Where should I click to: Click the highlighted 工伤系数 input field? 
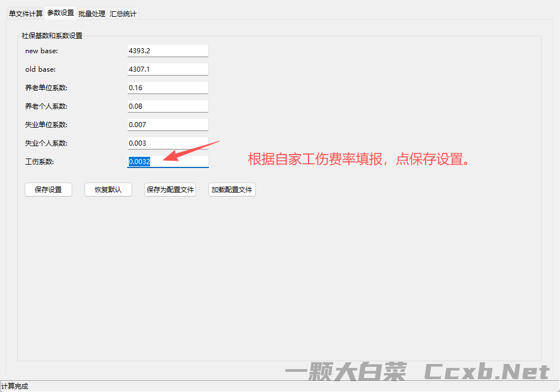[x=168, y=161]
